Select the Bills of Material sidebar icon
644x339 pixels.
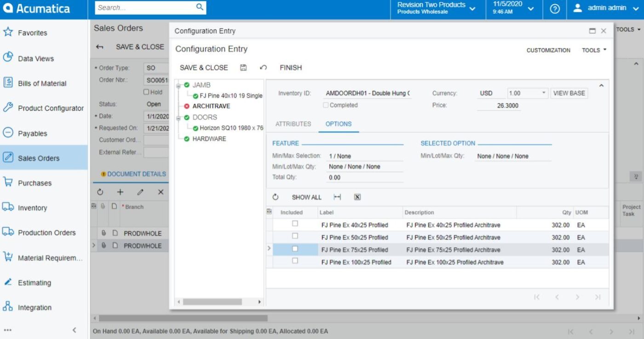pyautogui.click(x=9, y=83)
